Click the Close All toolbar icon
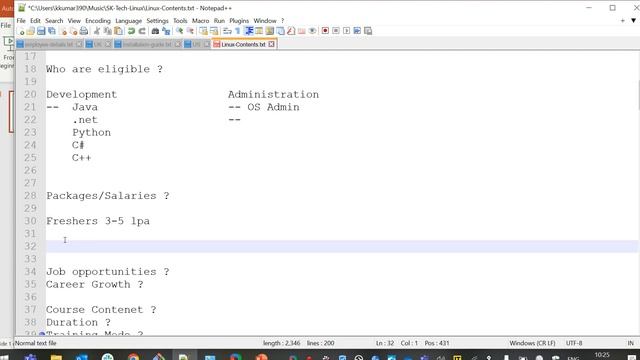 (73, 31)
